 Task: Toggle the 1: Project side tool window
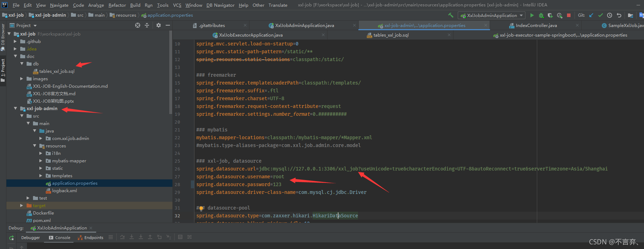coord(3,70)
